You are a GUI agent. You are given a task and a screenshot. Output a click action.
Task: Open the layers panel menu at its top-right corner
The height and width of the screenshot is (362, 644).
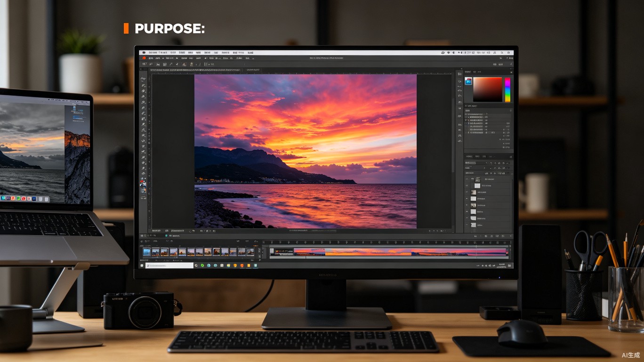click(x=511, y=157)
